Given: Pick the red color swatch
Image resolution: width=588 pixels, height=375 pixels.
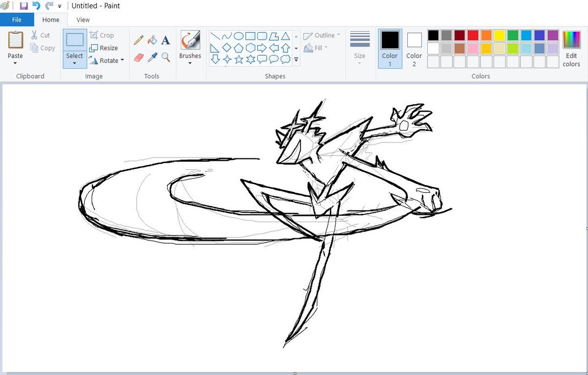Looking at the screenshot, I should (473, 35).
